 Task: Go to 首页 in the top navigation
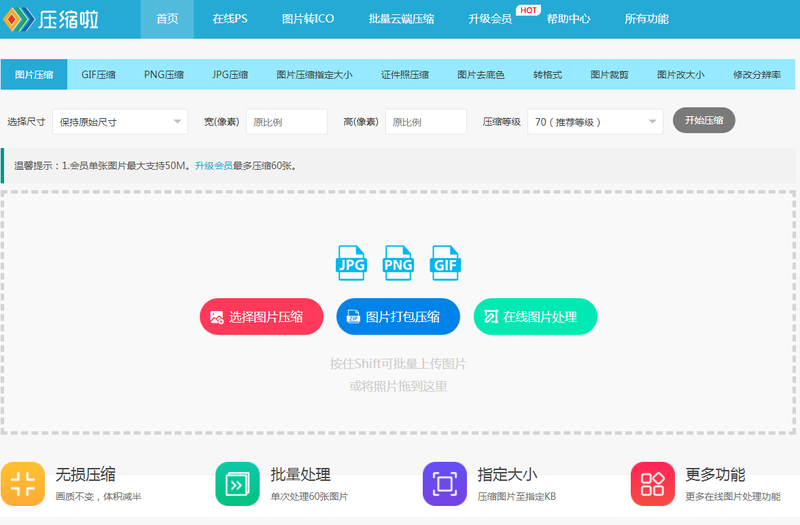(167, 19)
